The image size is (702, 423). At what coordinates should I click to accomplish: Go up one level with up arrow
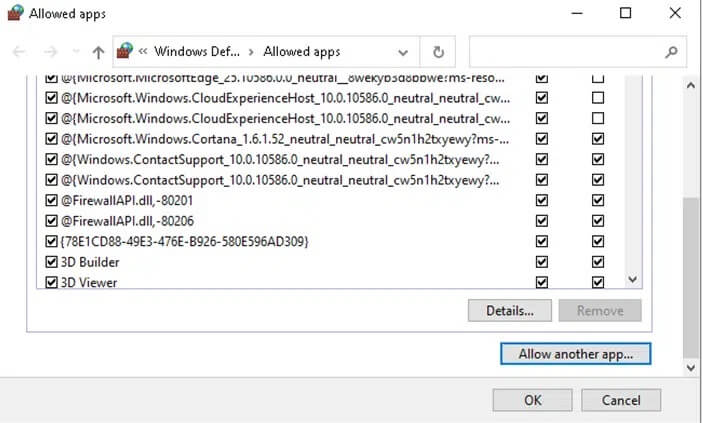(x=98, y=52)
